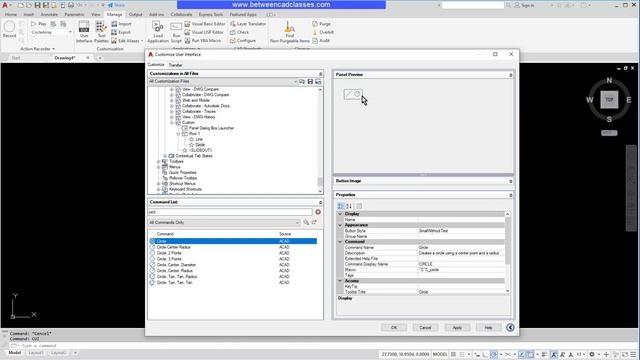
Task: Open the Output ribbon tab
Action: [135, 15]
